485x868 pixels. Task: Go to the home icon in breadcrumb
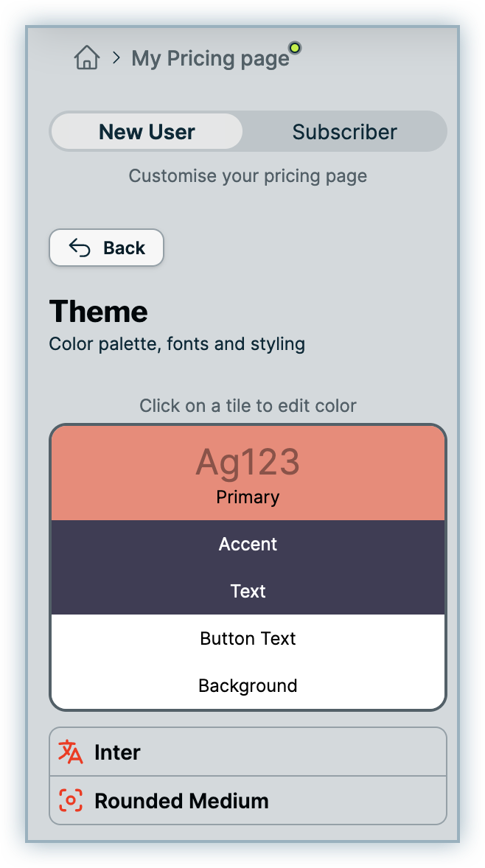pyautogui.click(x=87, y=57)
